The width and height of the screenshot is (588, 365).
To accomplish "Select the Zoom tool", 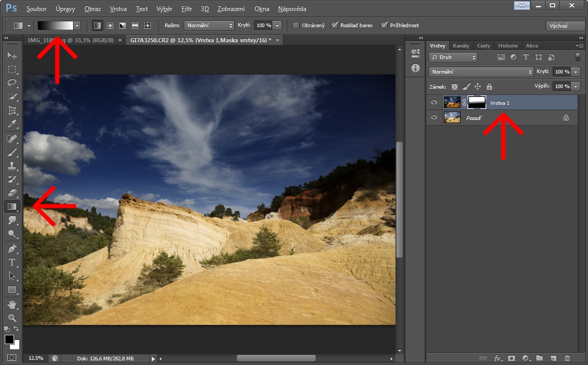I will pyautogui.click(x=12, y=318).
